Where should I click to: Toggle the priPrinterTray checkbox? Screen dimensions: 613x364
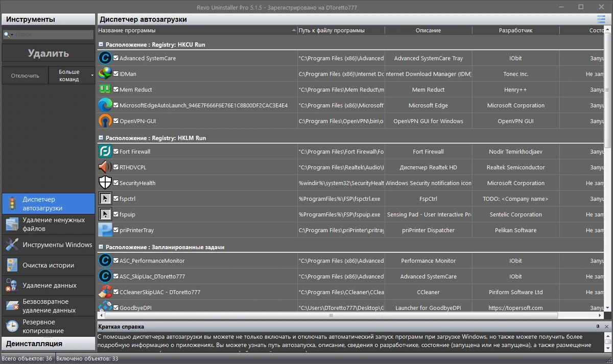click(116, 230)
